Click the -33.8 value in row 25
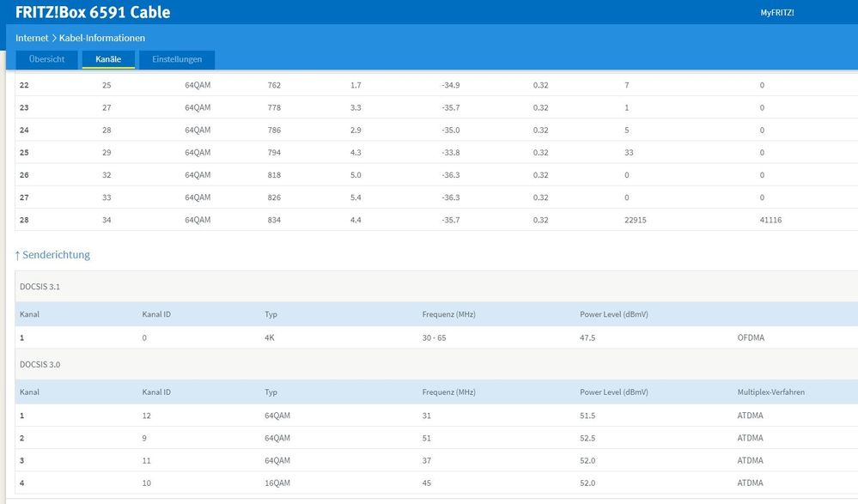This screenshot has width=858, height=504. [x=451, y=153]
